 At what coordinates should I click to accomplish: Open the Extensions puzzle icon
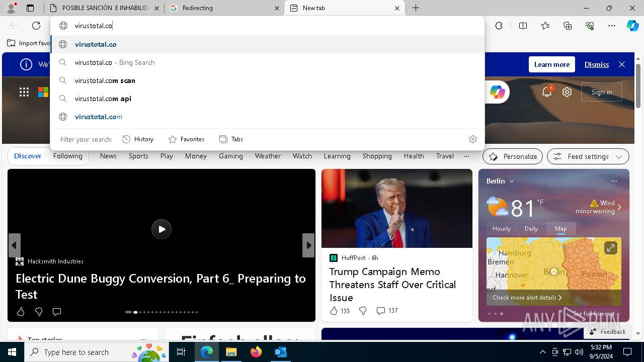pyautogui.click(x=499, y=26)
